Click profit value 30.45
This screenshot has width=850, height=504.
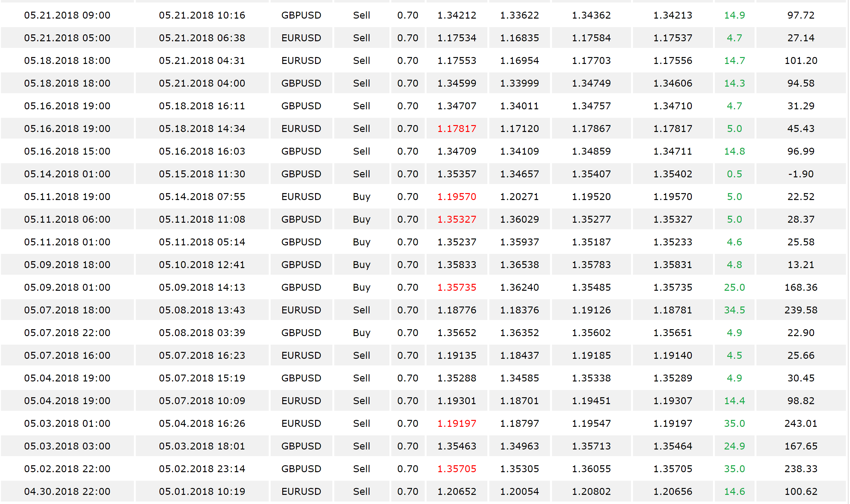pos(801,378)
